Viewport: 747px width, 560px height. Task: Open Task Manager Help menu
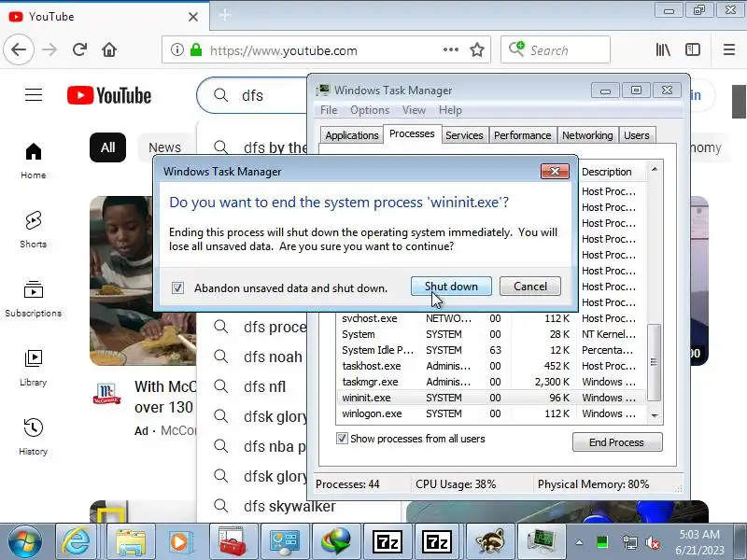450,110
